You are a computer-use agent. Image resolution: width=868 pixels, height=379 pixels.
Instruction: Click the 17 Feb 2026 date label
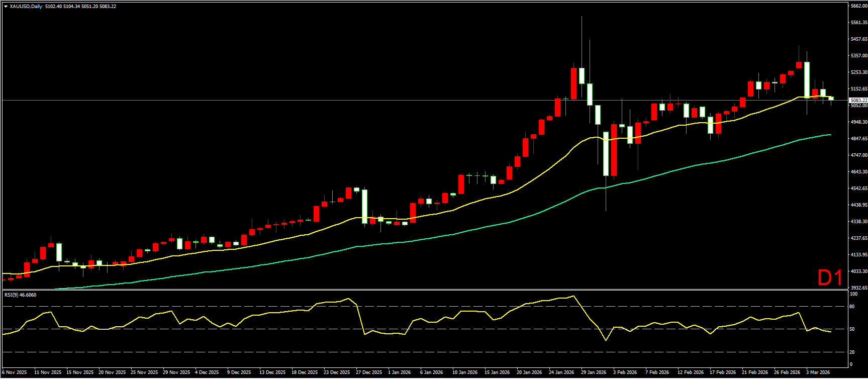[x=723, y=372]
